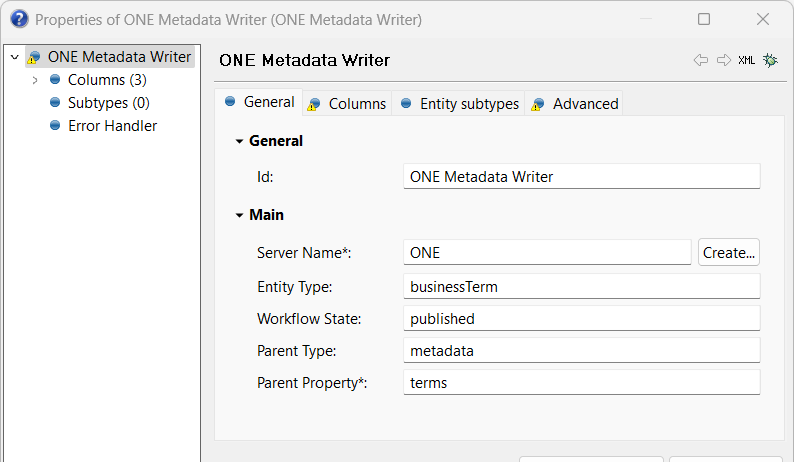Screen dimensions: 794x462
Task: Open the XML view of properties
Action: 747,60
